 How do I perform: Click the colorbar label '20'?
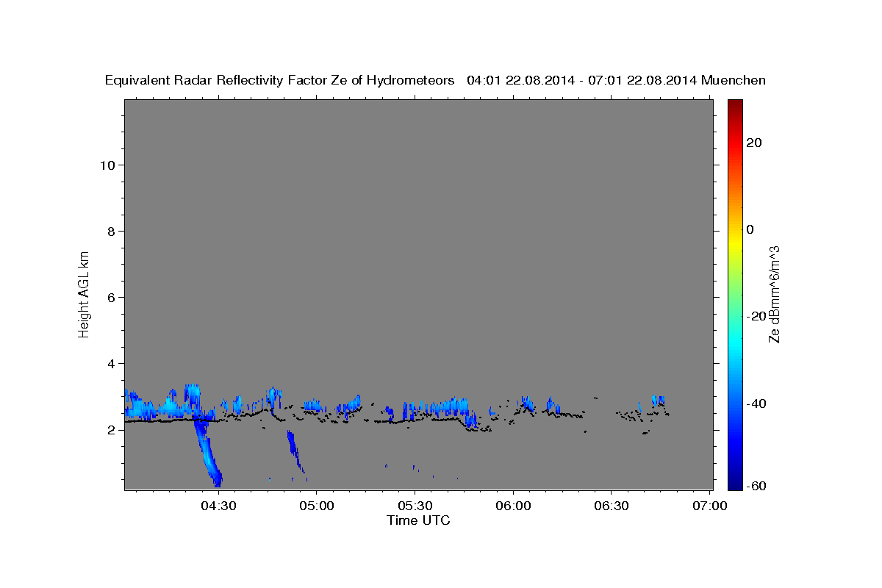753,143
